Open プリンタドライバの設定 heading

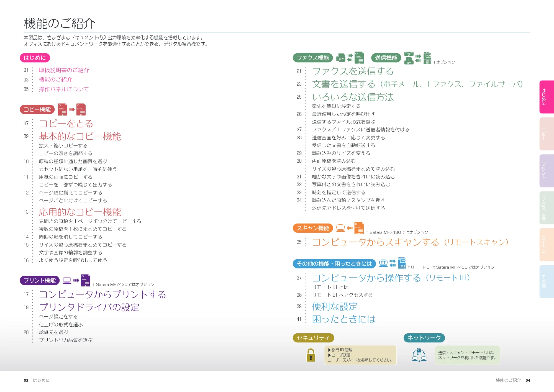(x=89, y=307)
